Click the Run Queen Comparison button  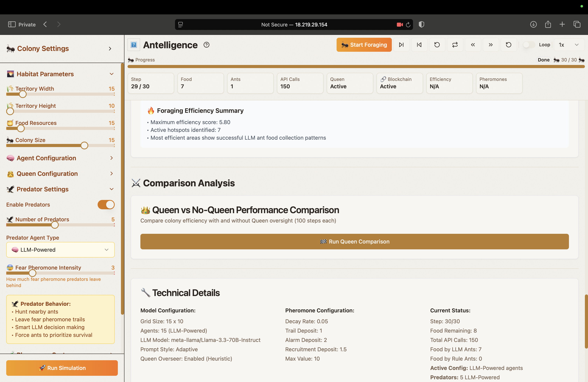(354, 241)
